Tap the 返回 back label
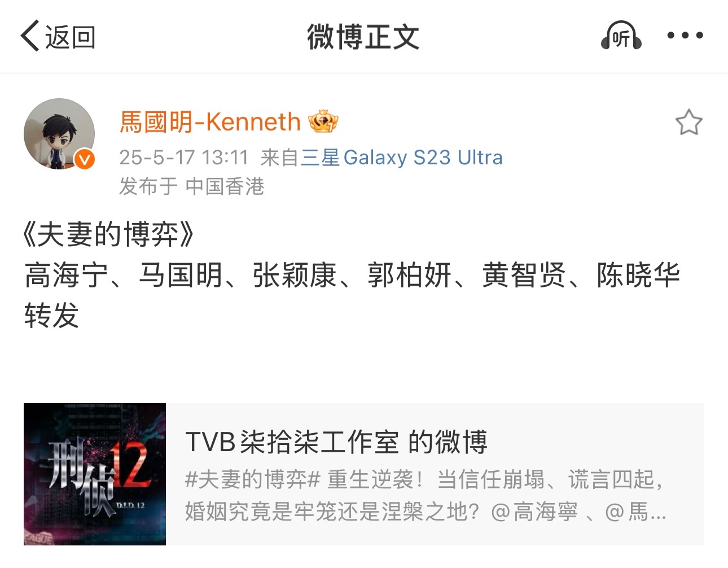 click(70, 37)
